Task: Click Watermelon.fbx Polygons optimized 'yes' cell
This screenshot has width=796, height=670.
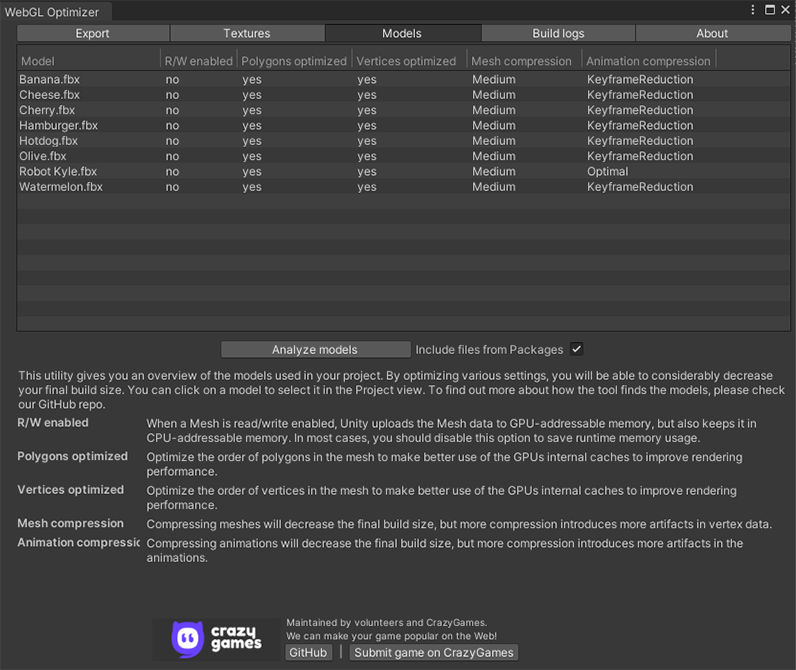Action: (252, 187)
